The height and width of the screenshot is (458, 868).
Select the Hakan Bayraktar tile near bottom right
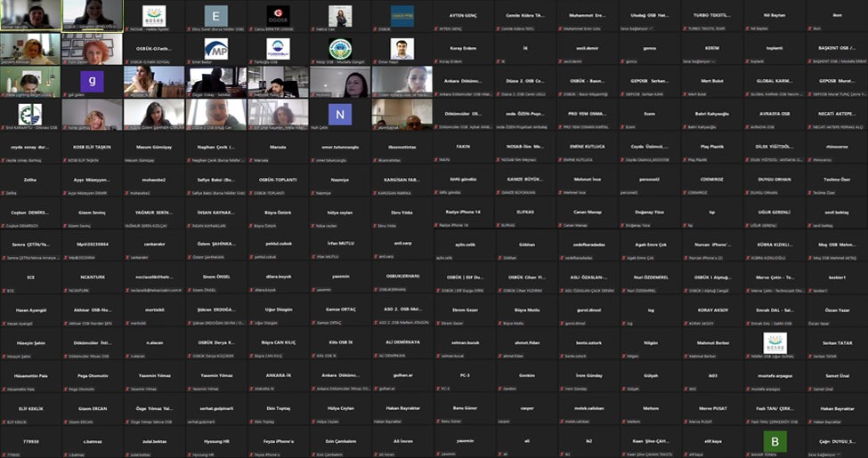click(x=836, y=408)
